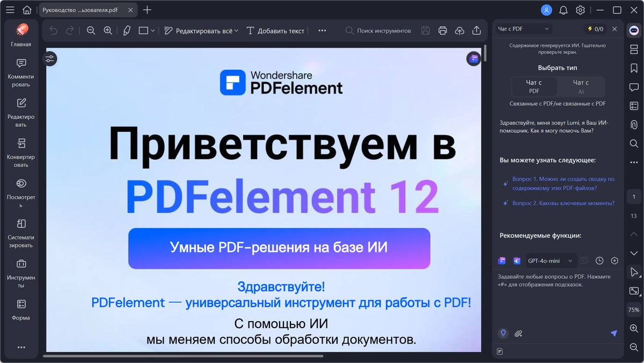Redo the last action
The width and height of the screenshot is (644, 363).
[x=70, y=31]
